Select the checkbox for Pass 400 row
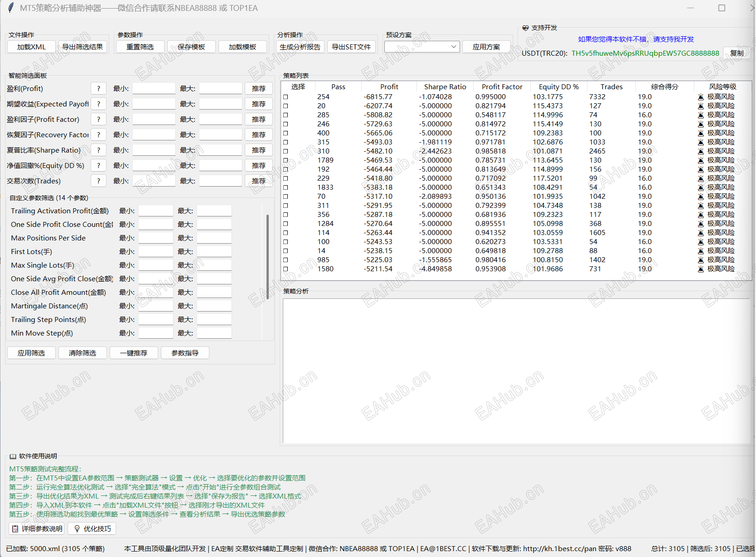The width and height of the screenshot is (756, 557). (286, 133)
